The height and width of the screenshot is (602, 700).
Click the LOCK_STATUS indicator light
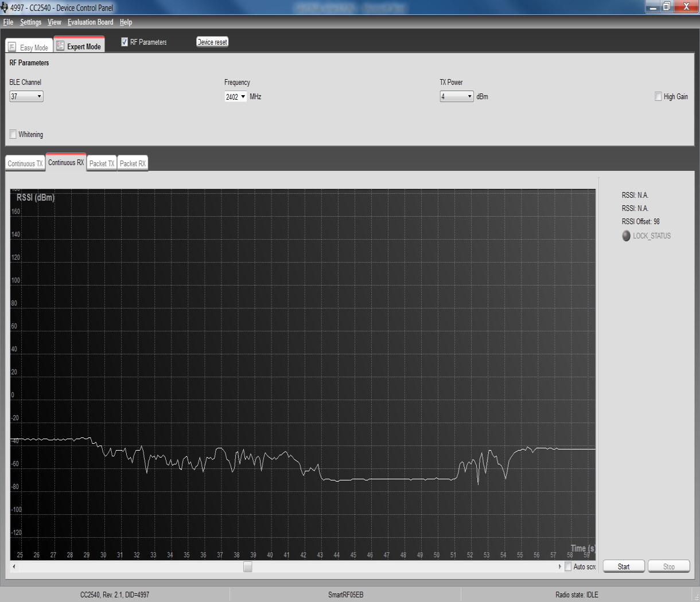(627, 236)
